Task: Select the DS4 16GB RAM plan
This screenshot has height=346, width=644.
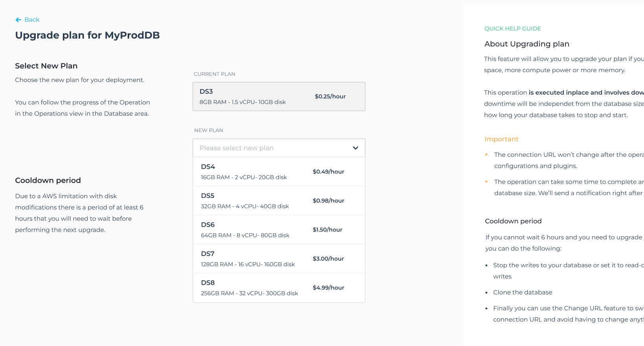Action: tap(278, 172)
